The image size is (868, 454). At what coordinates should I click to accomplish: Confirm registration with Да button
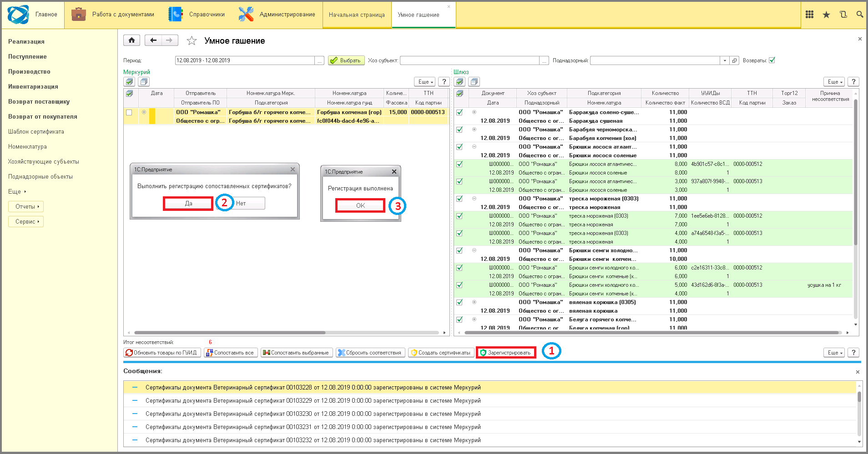point(188,203)
